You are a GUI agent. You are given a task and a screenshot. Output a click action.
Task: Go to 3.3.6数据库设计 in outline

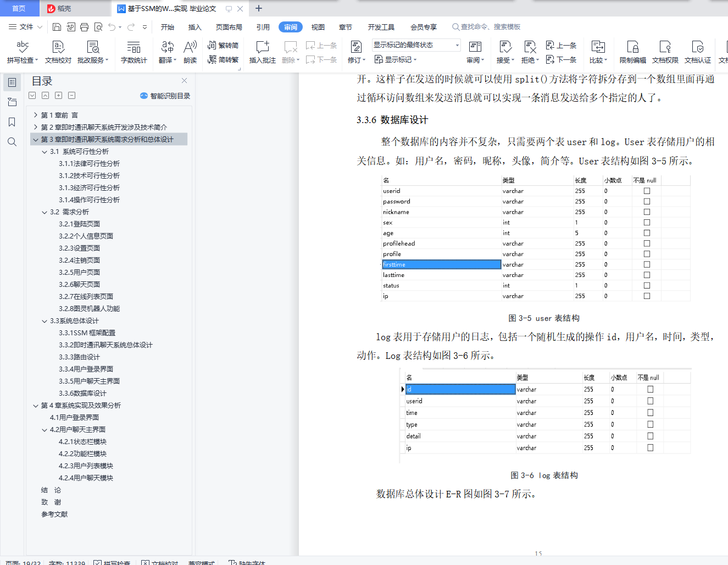[82, 394]
